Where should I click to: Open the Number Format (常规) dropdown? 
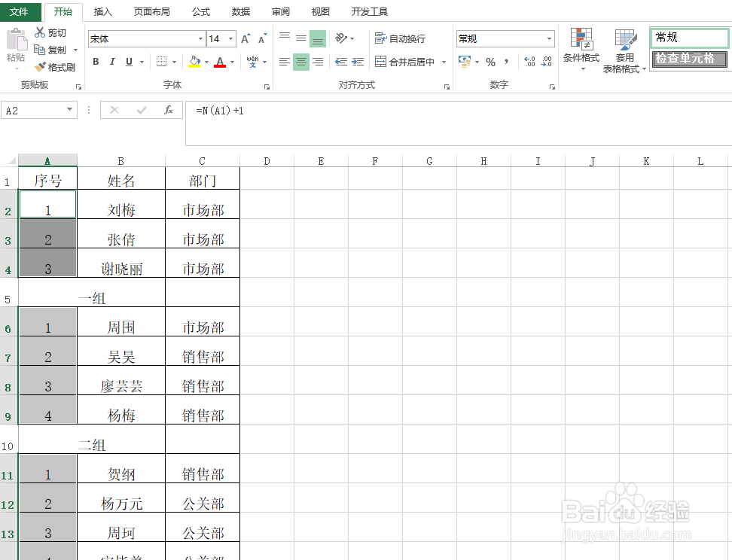[548, 38]
